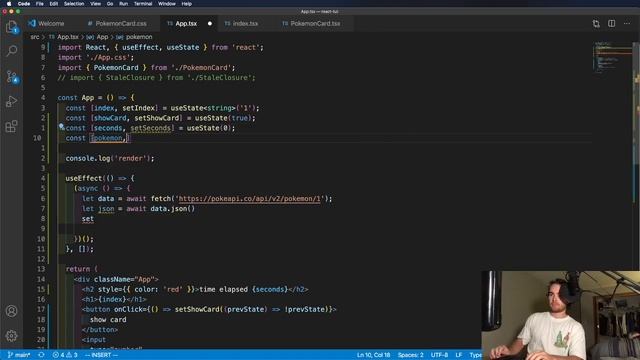
Task: Click the App symbol breadcrumb
Action: [x=102, y=37]
